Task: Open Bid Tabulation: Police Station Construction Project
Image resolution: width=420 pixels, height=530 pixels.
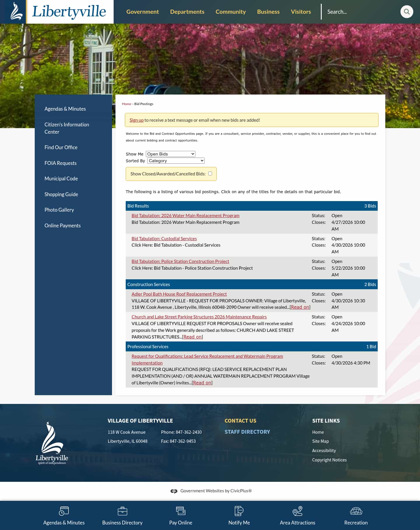Action: 180,261
